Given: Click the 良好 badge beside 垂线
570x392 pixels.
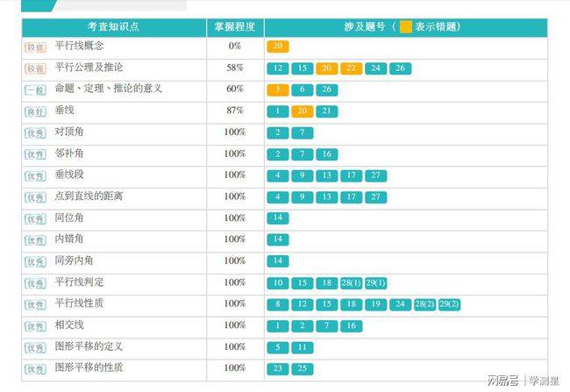Looking at the screenshot, I should 35,111.
